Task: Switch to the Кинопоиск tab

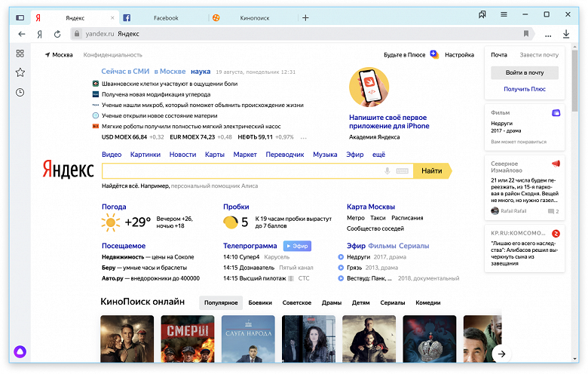Action: point(253,17)
